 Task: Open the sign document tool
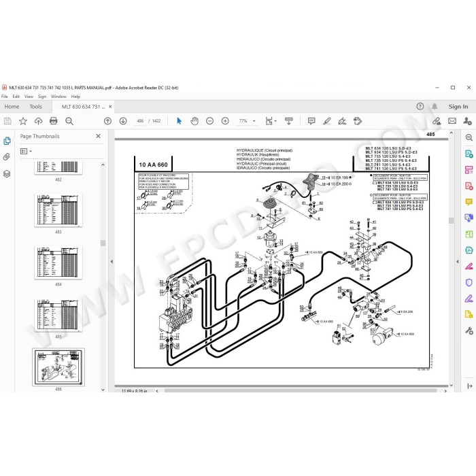click(x=342, y=121)
